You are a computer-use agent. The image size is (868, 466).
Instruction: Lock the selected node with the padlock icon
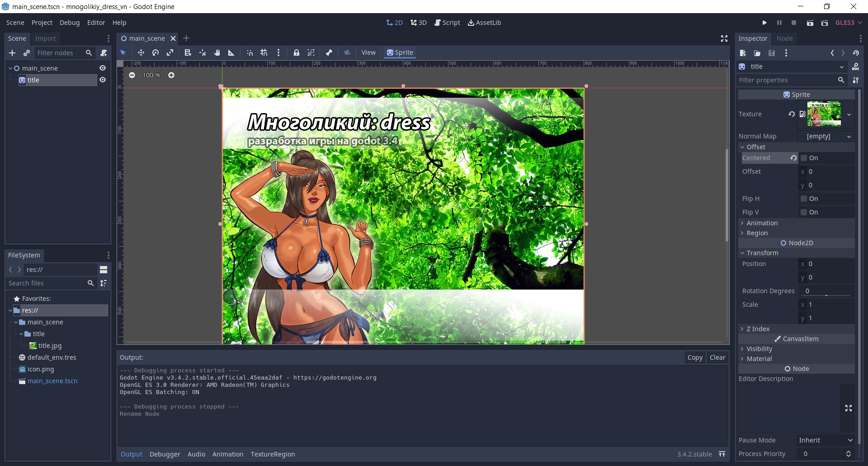coord(297,52)
